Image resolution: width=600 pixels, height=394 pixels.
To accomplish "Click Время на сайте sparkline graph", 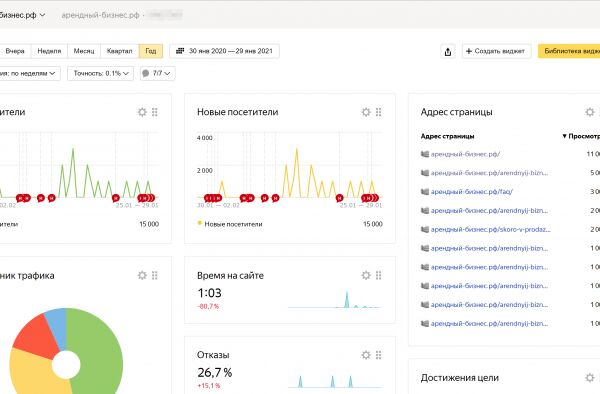I will click(335, 299).
